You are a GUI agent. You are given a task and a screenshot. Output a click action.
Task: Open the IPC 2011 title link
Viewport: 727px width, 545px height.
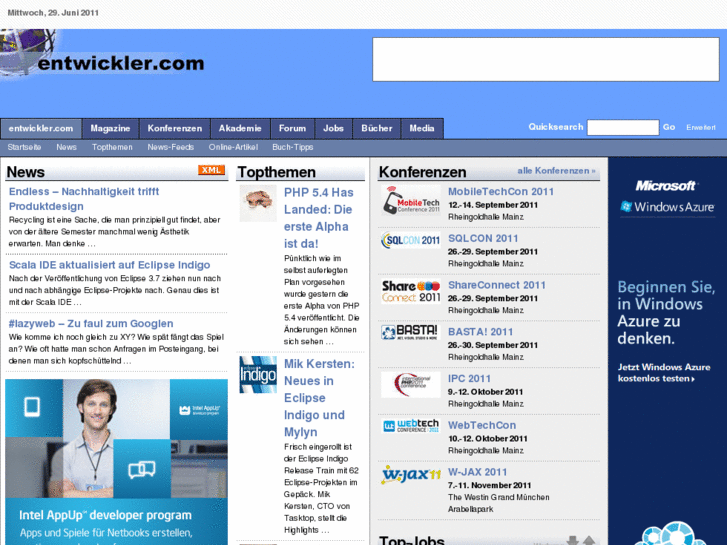[469, 378]
